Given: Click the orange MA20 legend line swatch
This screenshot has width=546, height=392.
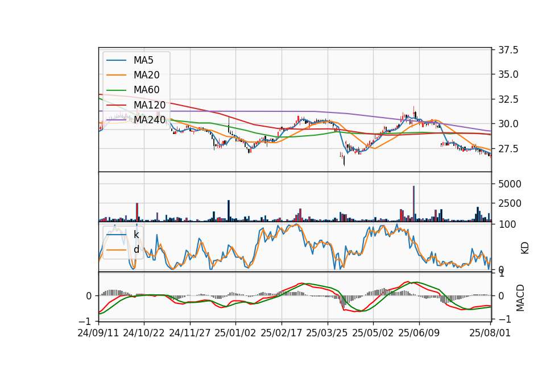Looking at the screenshot, I should click(x=116, y=75).
